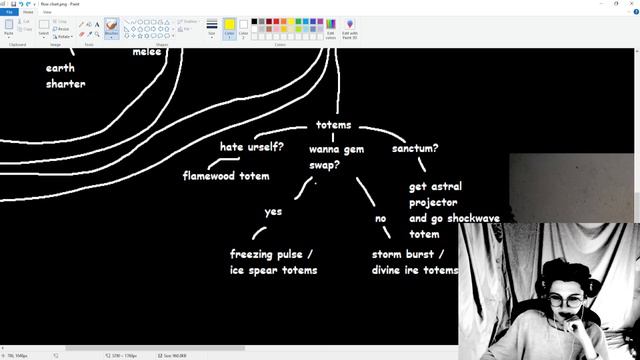Click the 'melee' text on canvas
Screen dimensions: 640x360
pyautogui.click(x=147, y=52)
